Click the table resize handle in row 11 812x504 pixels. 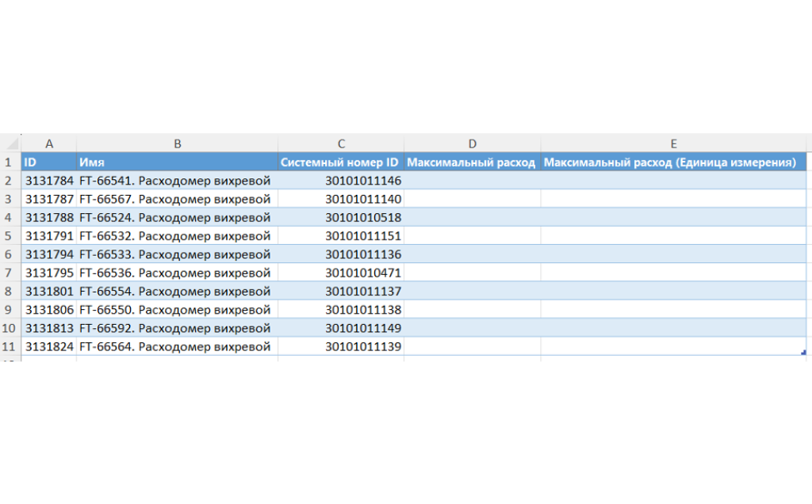point(804,353)
